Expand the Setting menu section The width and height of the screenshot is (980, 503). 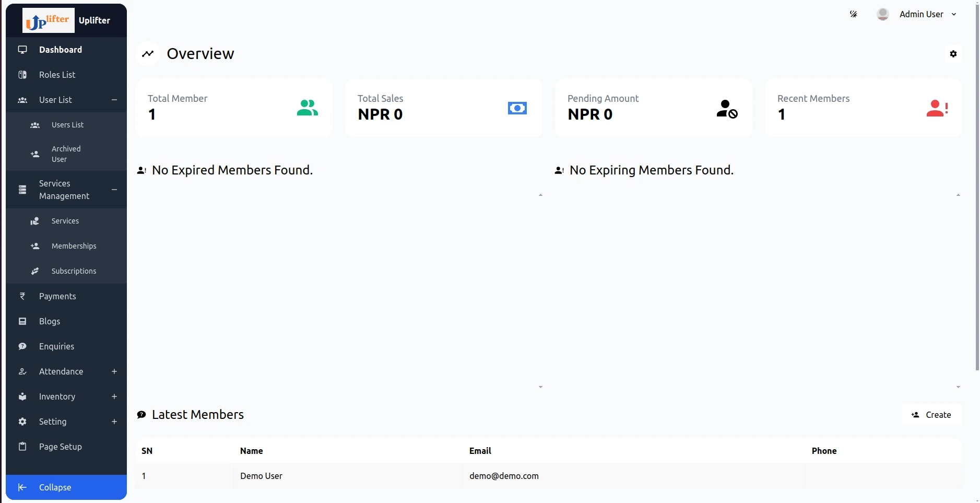pyautogui.click(x=114, y=422)
